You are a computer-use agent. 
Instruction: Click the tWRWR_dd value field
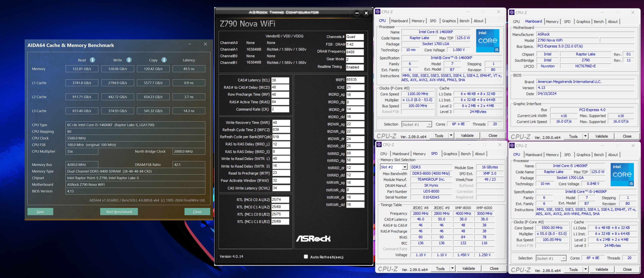[x=355, y=205]
